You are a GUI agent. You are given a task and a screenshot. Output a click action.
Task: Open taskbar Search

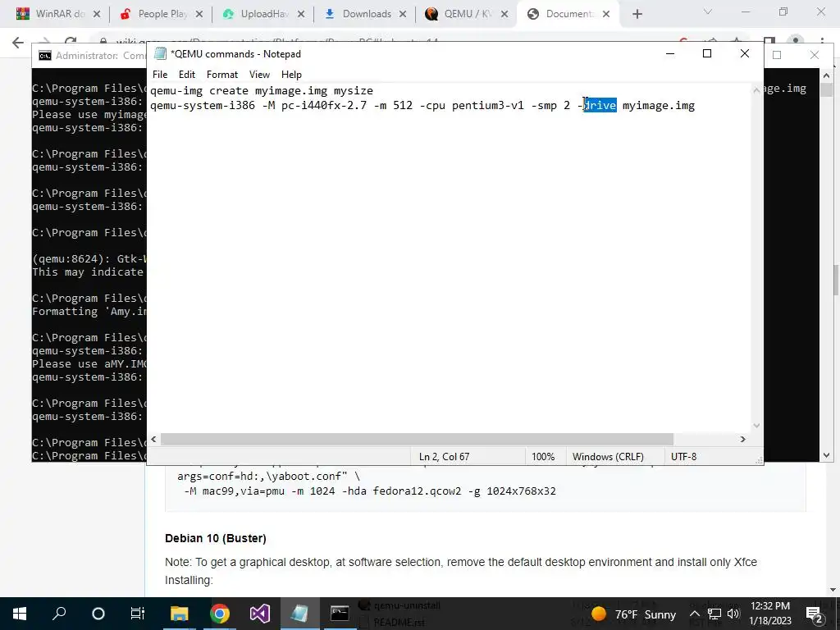click(59, 614)
